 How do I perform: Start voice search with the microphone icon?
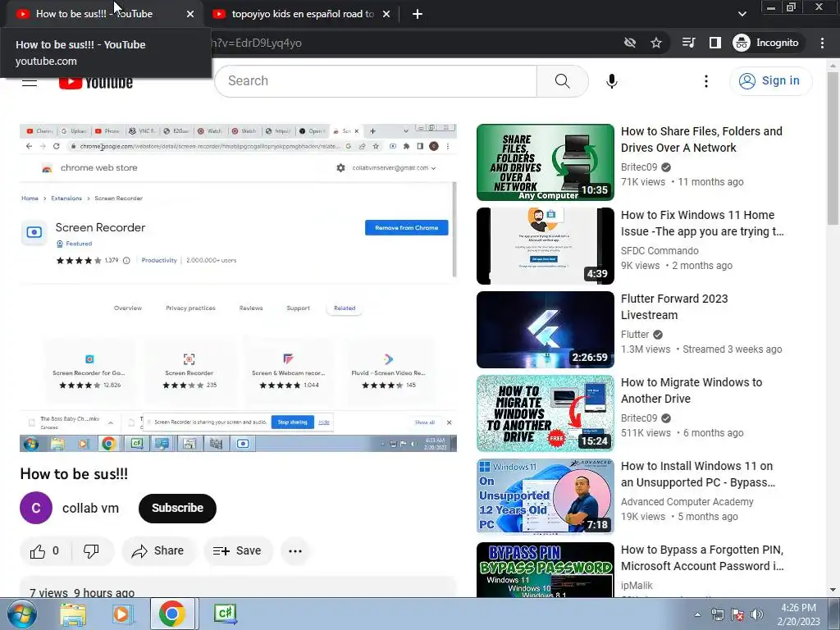tap(611, 81)
